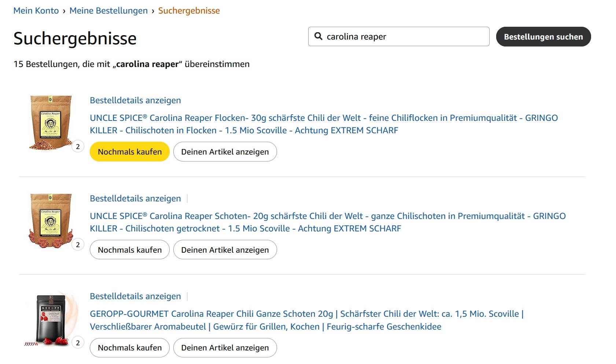Screen dimensions: 616x364
Task: Click Mein Konto breadcrumb link
Action: click(36, 11)
